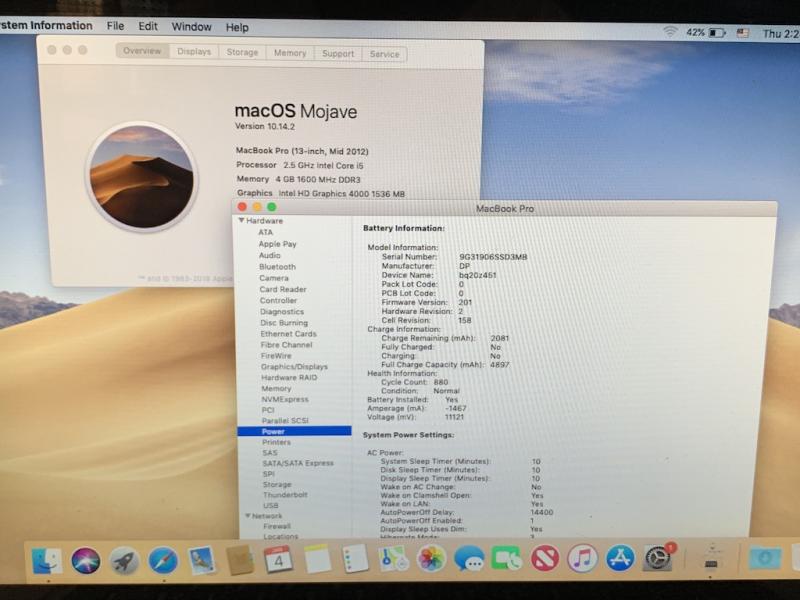
Task: Select SATA/SATA Express in the sidebar
Action: pyautogui.click(x=298, y=463)
